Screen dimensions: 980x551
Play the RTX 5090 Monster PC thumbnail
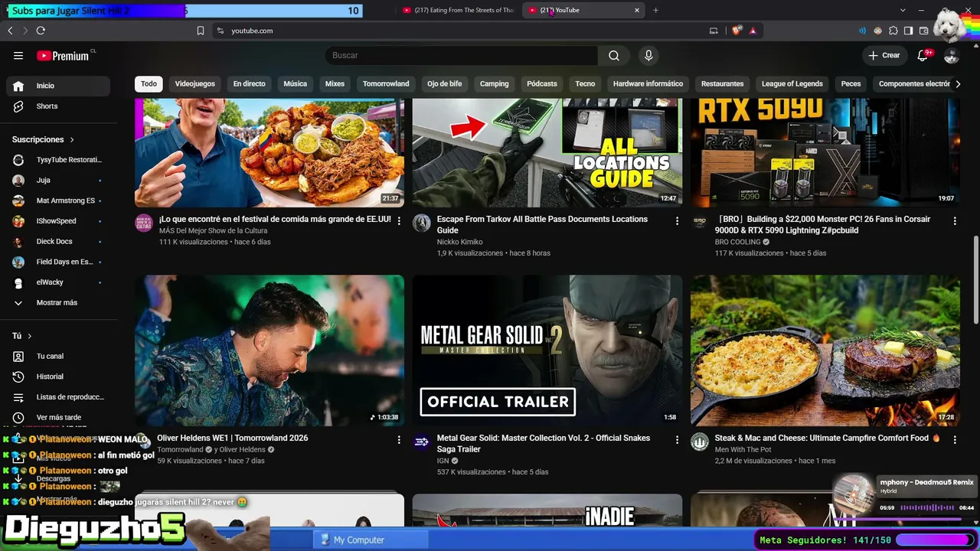point(825,153)
